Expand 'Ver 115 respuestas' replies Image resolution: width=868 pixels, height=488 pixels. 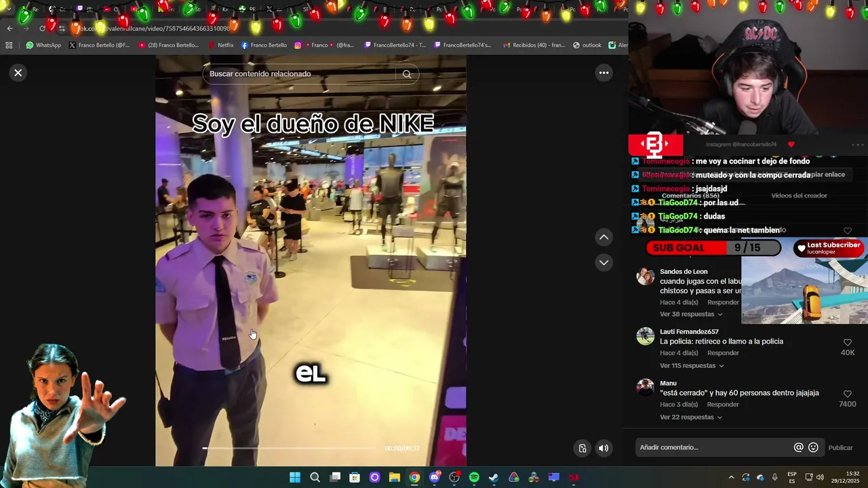click(692, 366)
